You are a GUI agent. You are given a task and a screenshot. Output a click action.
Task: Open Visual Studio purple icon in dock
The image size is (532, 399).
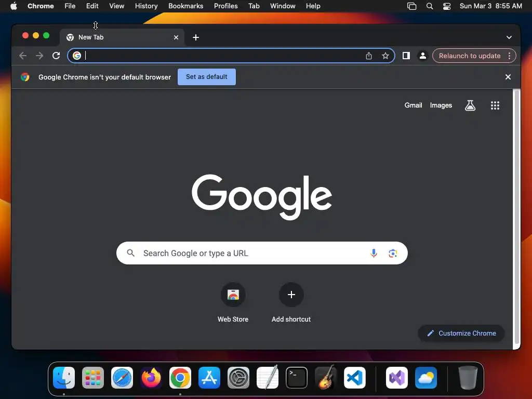click(x=397, y=378)
